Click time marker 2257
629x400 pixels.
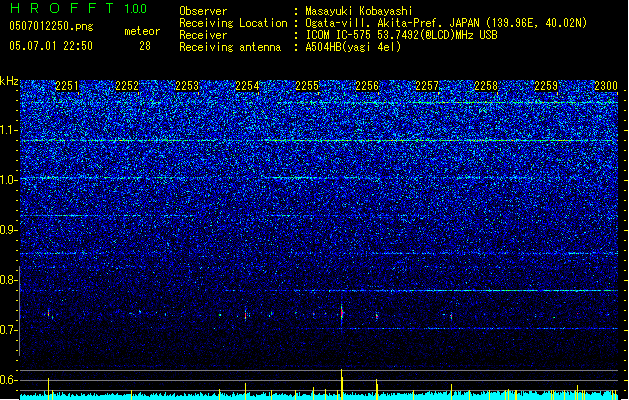427,86
